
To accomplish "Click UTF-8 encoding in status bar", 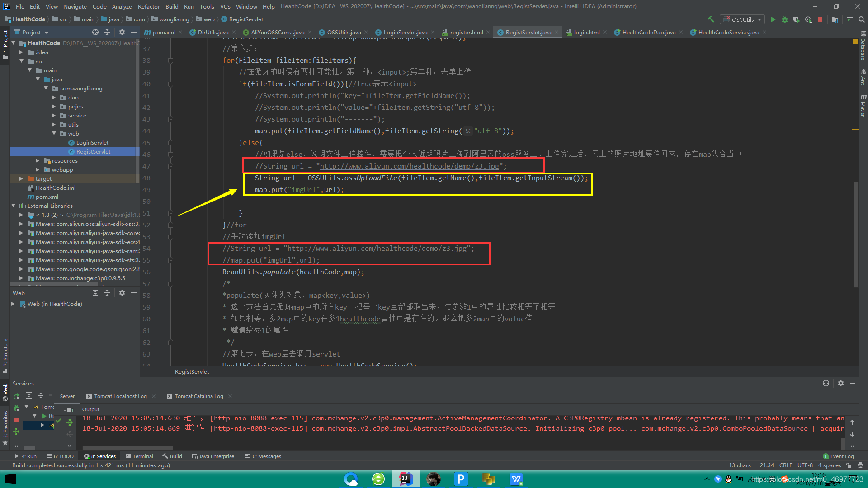I will click(805, 465).
